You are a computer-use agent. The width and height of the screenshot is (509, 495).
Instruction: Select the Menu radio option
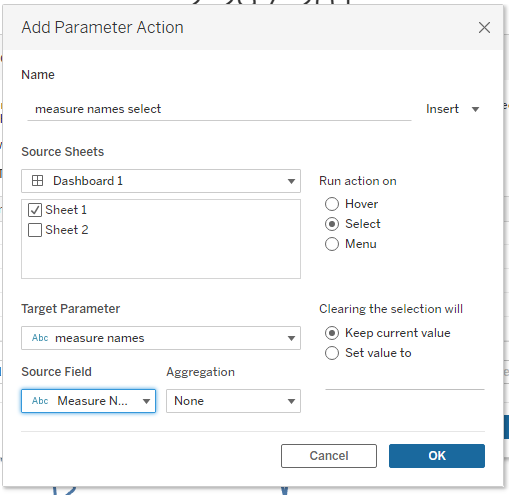click(332, 244)
